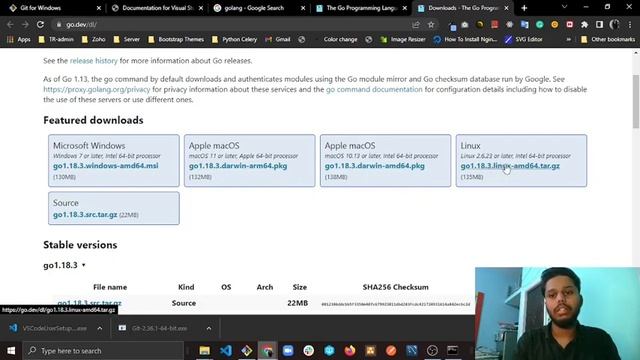Click the Windows 'Type here to search' box
The width and height of the screenshot is (640, 360).
pos(104,351)
